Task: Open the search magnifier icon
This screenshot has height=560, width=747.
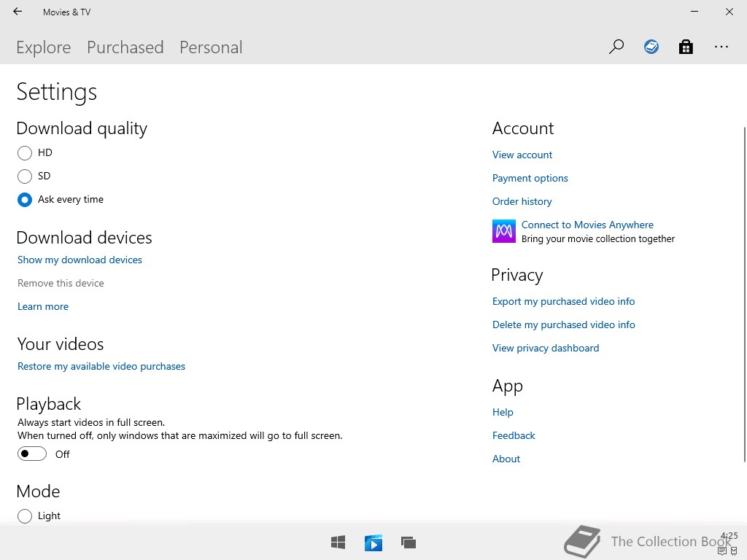Action: tap(616, 47)
